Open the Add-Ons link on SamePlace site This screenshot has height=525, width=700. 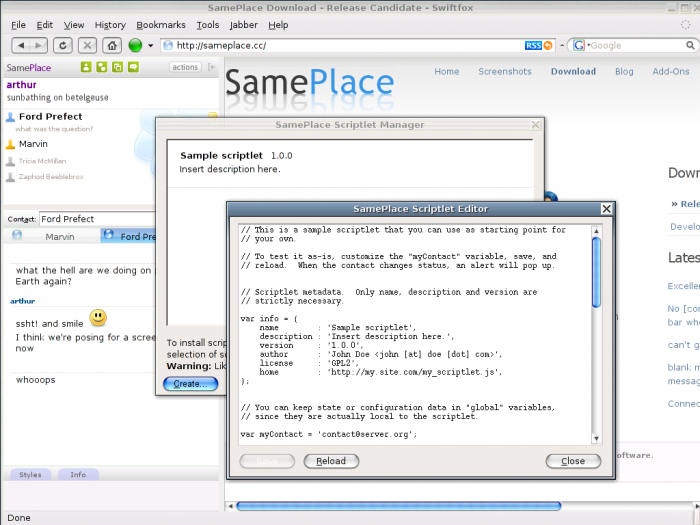tap(671, 71)
